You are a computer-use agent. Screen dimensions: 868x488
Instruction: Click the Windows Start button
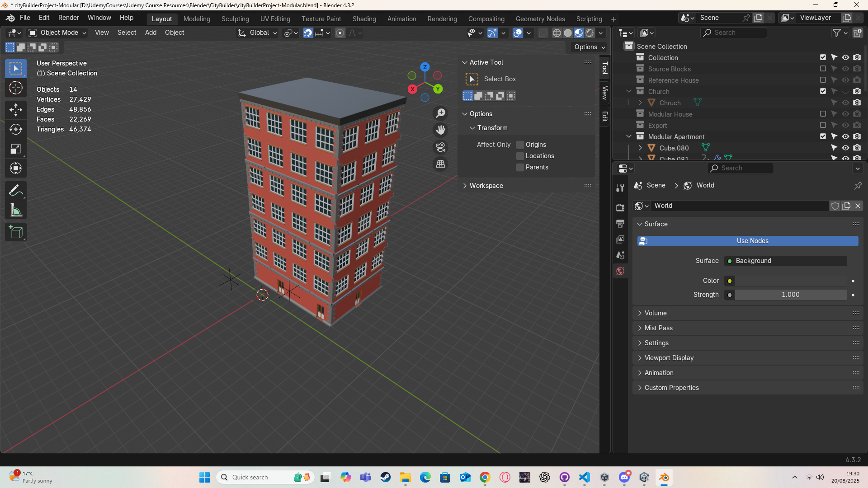coord(204,477)
